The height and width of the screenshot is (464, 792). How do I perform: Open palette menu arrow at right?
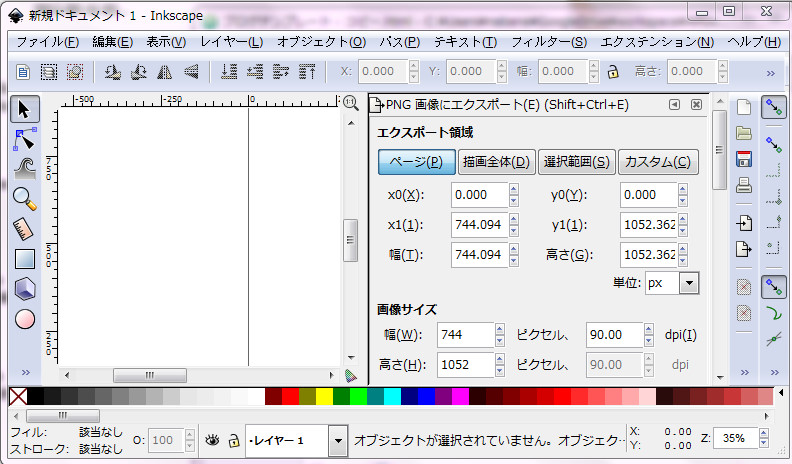click(781, 393)
